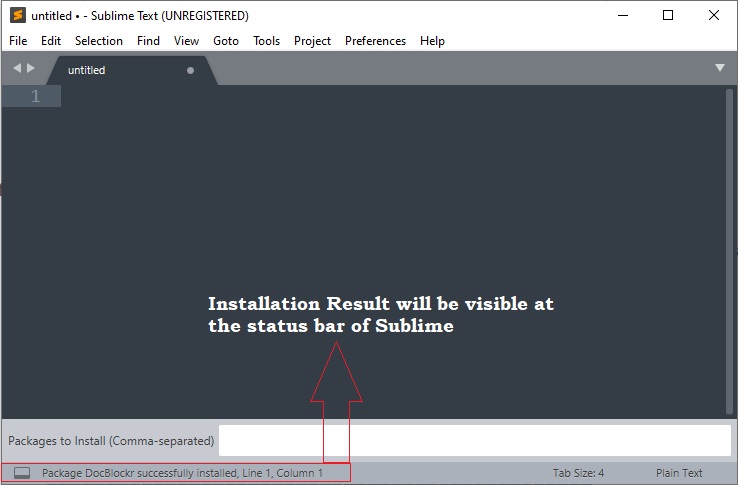Image resolution: width=738 pixels, height=485 pixels.
Task: Click line number 1 in the gutter
Action: click(35, 96)
